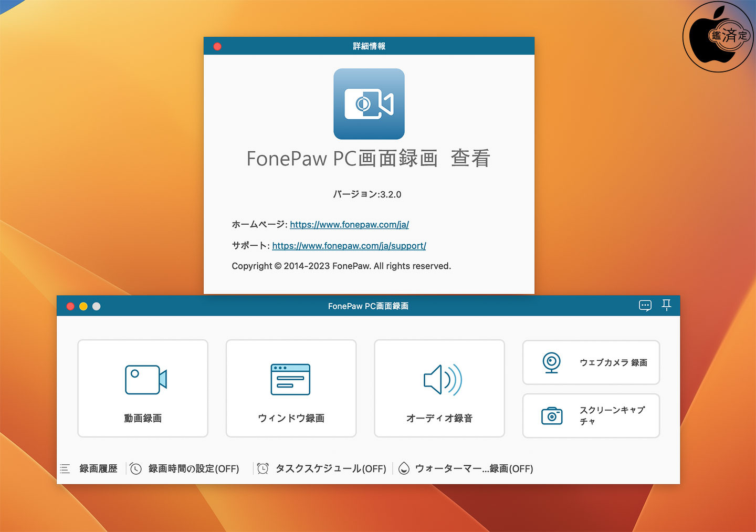Close the 詳細情報 about window

pos(217,46)
